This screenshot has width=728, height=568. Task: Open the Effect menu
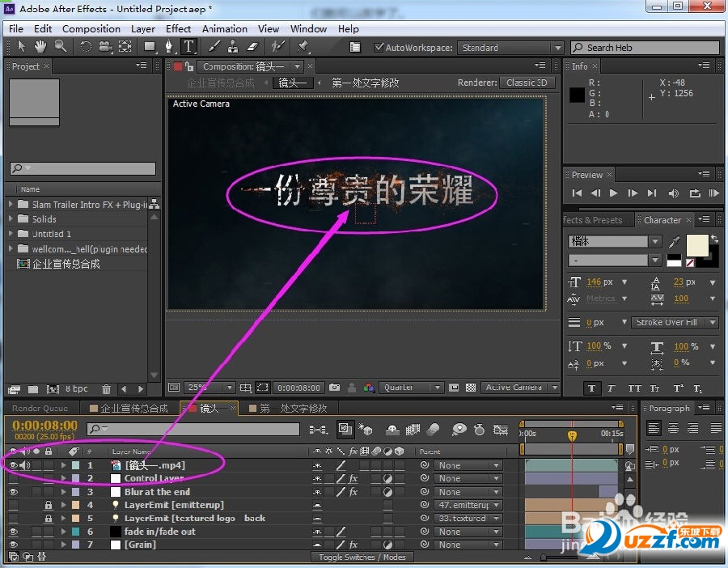(x=178, y=29)
